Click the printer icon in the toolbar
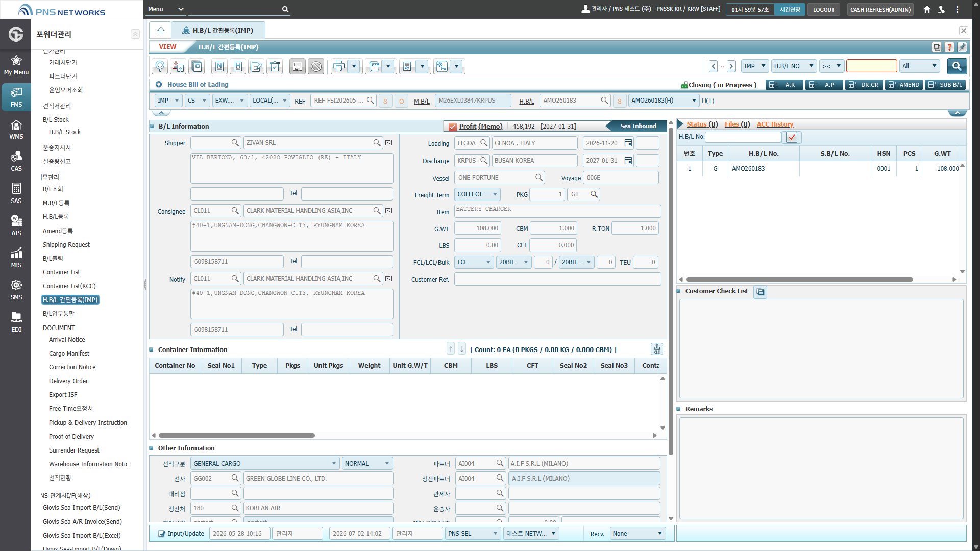Screen dimensions: 980x551 tap(338, 66)
